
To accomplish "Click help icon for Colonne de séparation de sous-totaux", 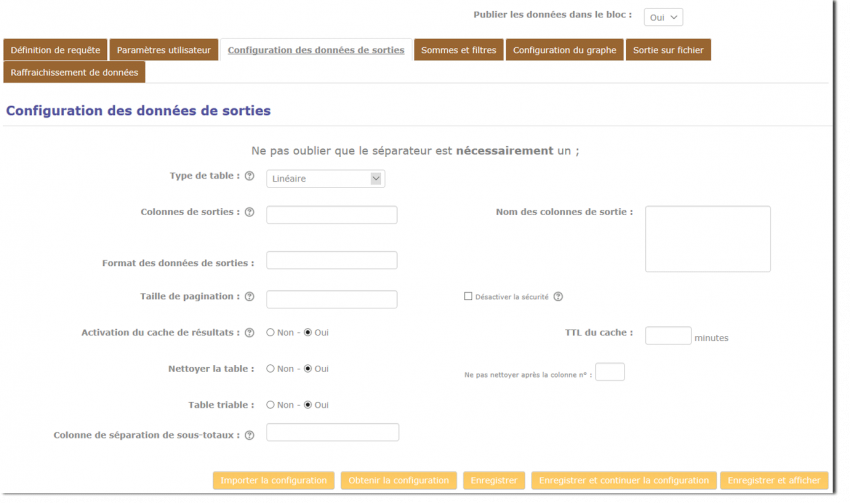I will tap(249, 435).
